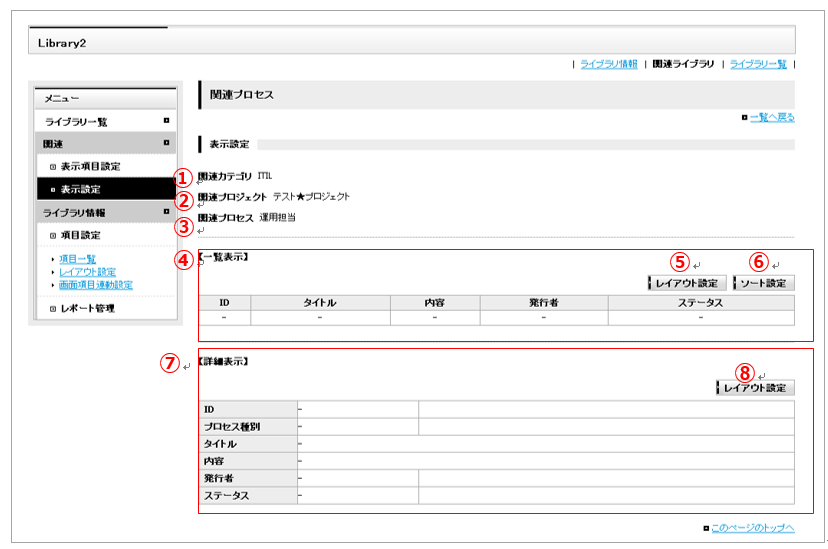Select the 関連ライブラリ top navigation item

click(x=683, y=64)
